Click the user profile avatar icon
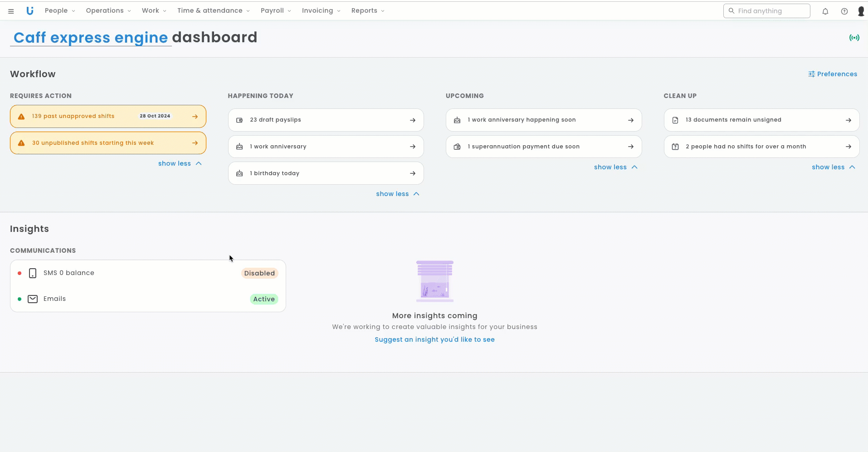868x452 pixels. pos(861,11)
